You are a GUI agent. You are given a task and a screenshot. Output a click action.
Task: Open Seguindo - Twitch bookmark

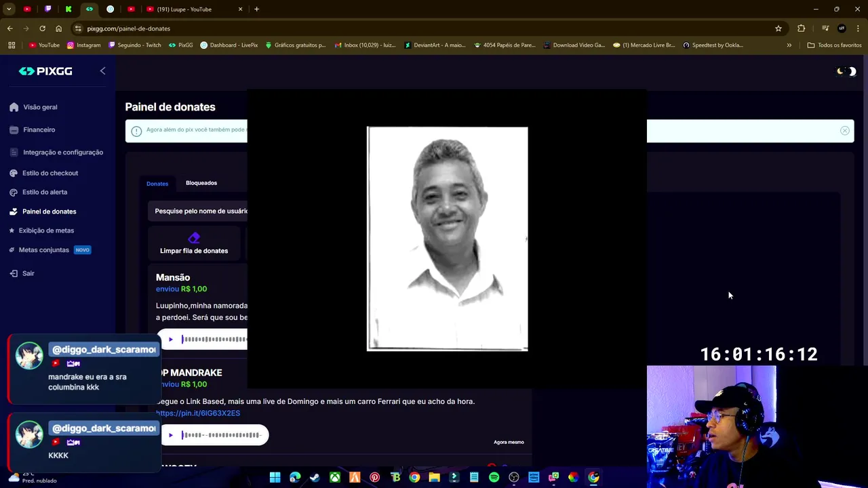pos(134,45)
